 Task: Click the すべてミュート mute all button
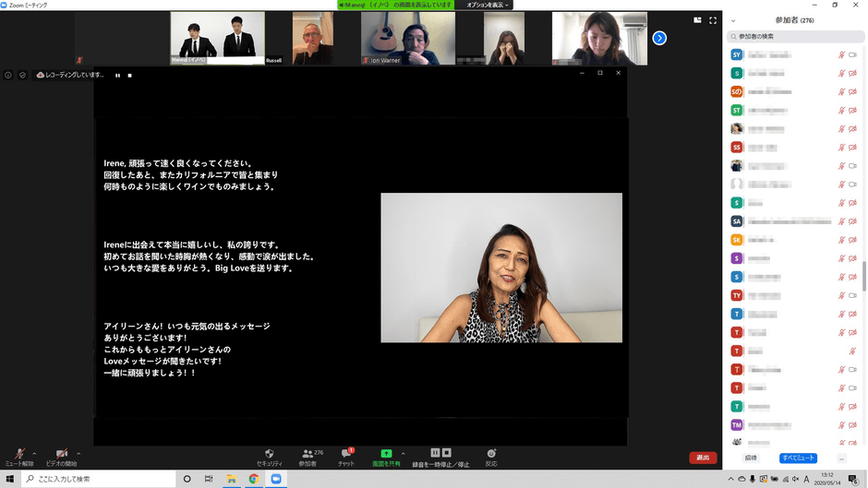tap(798, 458)
